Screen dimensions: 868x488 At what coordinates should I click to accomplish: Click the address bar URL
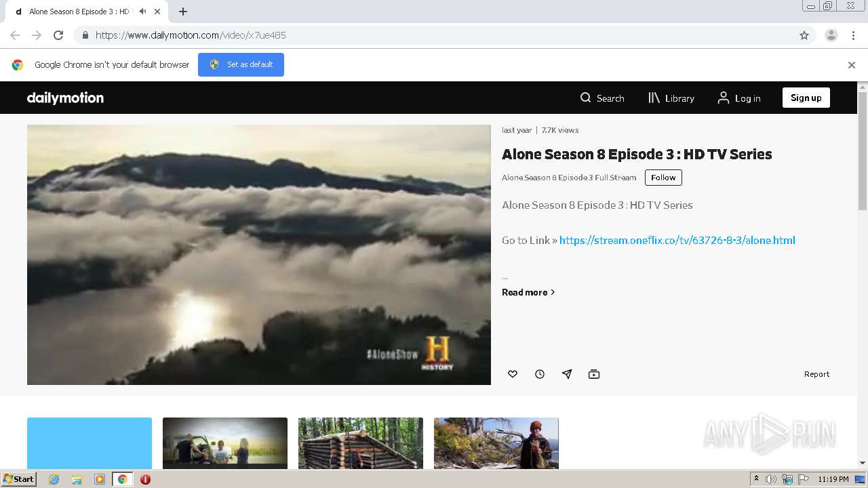191,35
